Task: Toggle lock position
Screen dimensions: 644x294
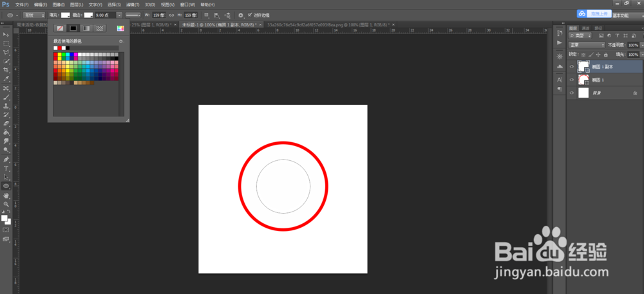Action: click(598, 54)
